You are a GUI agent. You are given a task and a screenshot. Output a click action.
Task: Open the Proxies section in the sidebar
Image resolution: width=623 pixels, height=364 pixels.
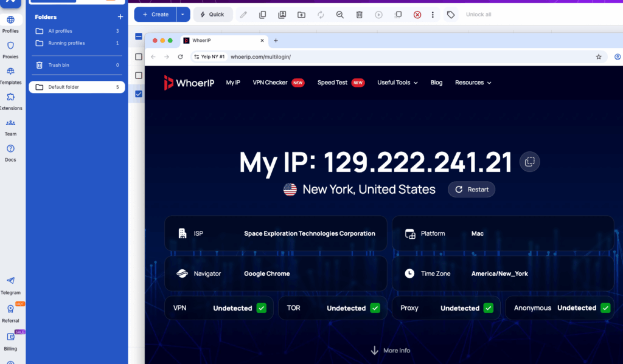click(11, 50)
